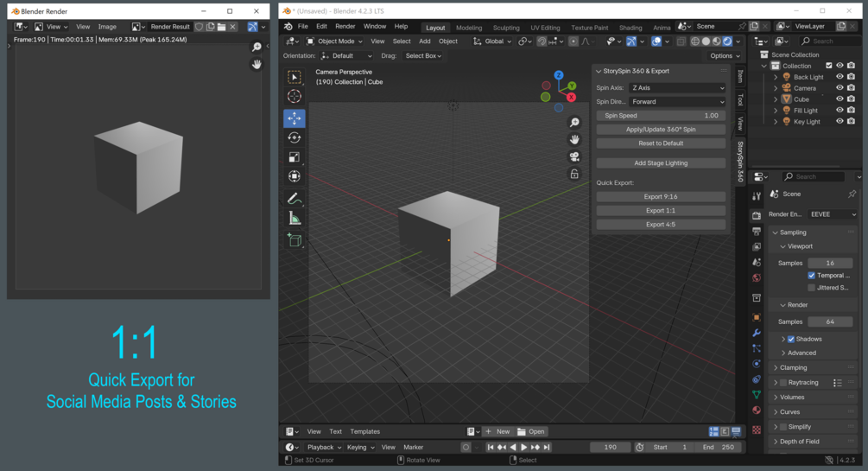Jump to the end frame in timeline
The height and width of the screenshot is (471, 868).
click(x=547, y=447)
